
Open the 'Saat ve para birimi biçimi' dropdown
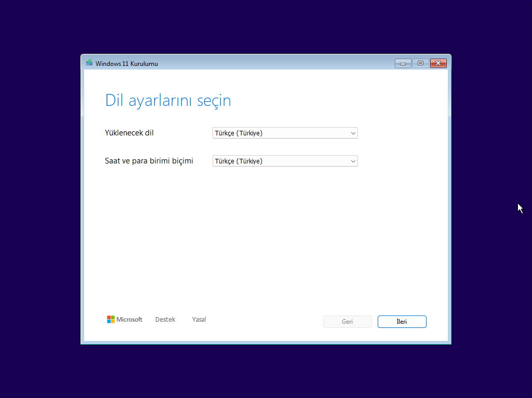click(285, 161)
